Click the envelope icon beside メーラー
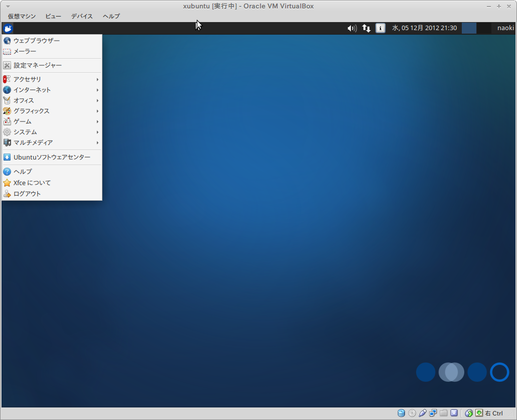The width and height of the screenshot is (517, 420). [7, 51]
